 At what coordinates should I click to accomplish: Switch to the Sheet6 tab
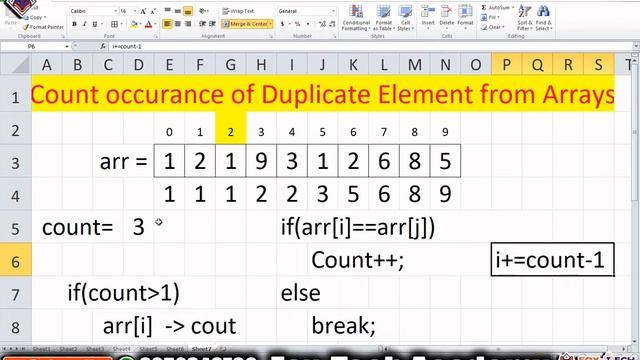coord(175,349)
